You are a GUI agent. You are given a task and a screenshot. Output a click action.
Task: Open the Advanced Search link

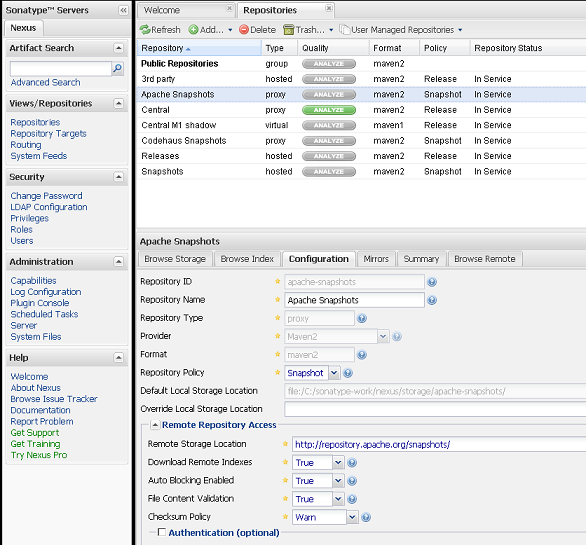[x=45, y=82]
